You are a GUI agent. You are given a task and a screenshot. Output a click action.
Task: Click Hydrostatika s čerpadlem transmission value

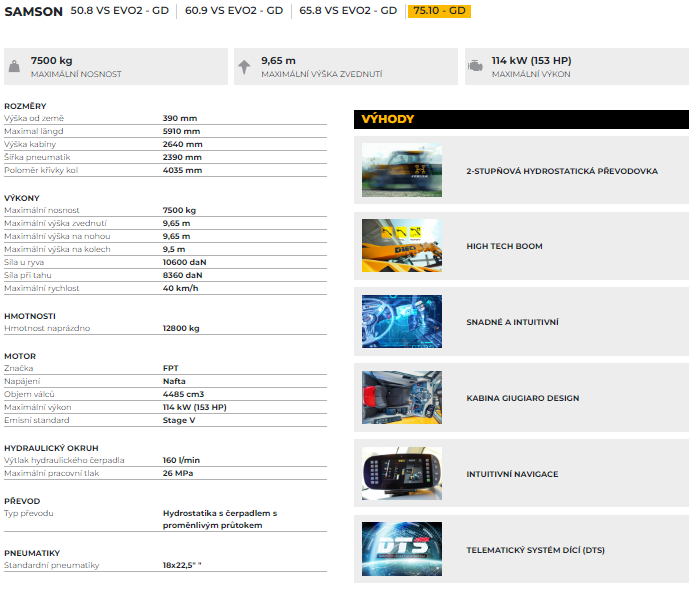(x=220, y=519)
